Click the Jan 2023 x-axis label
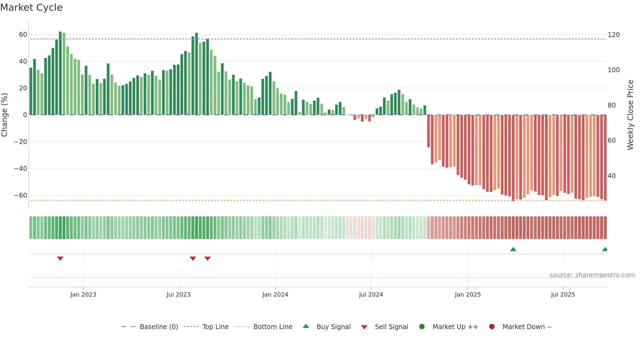This screenshot has height=362, width=644. pyautogui.click(x=83, y=294)
